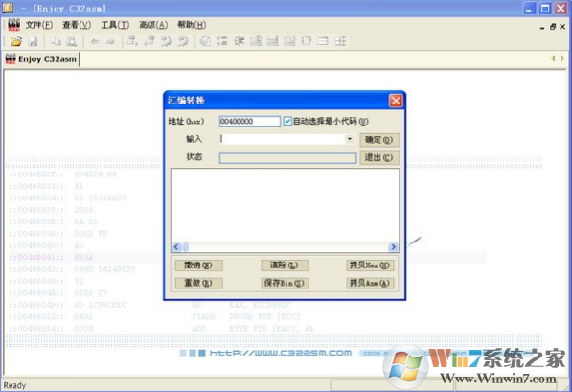The height and width of the screenshot is (392, 572).
Task: Click the Forward arrow toolbar icon
Action: (110, 41)
